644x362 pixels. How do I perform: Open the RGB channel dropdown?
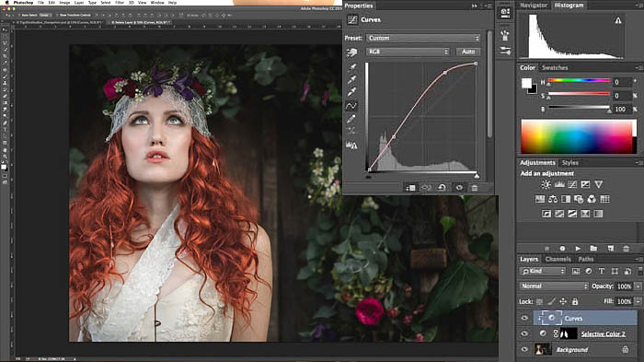pyautogui.click(x=408, y=52)
